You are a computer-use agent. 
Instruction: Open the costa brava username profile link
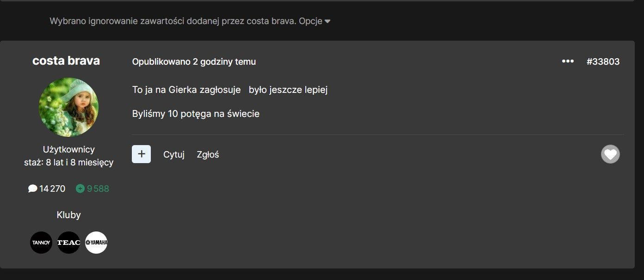(x=66, y=61)
